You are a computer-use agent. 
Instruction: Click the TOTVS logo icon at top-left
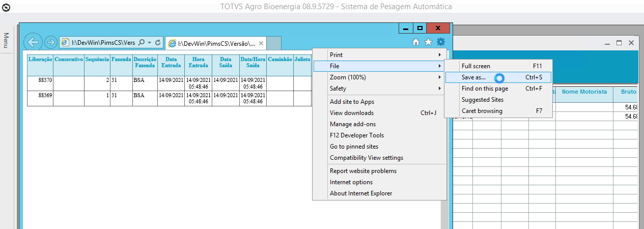coord(6,7)
